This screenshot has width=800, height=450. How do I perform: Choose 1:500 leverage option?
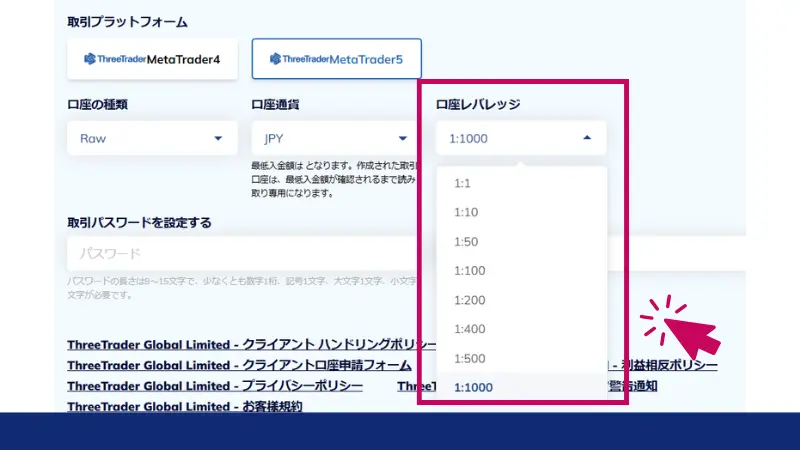point(522,359)
